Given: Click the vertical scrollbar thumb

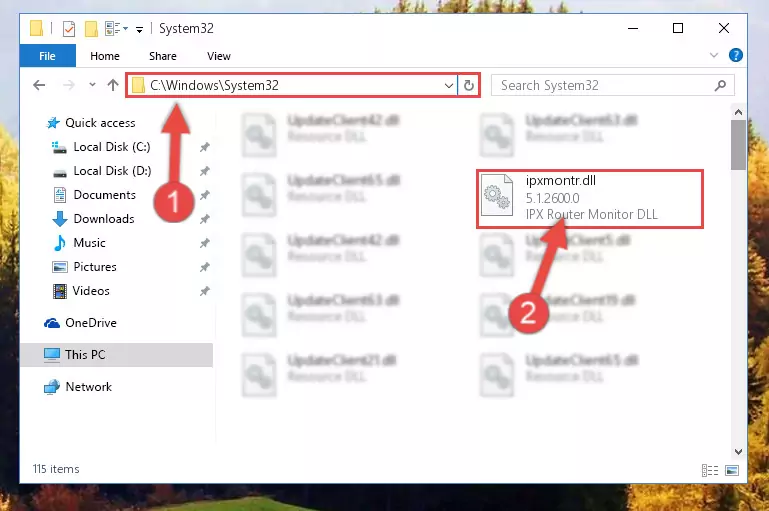Looking at the screenshot, I should pos(738,145).
